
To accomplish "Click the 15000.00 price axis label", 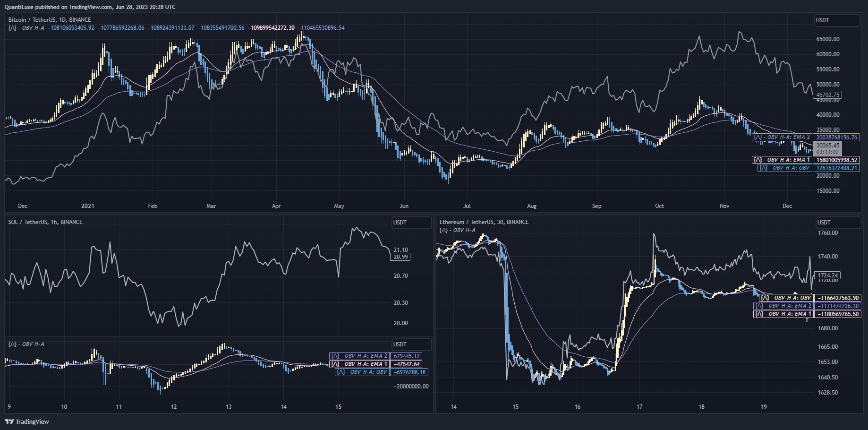I will click(828, 191).
